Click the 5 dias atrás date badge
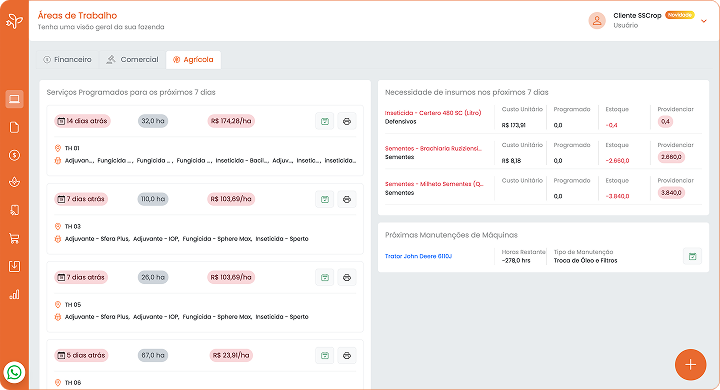720x390 pixels. tap(81, 356)
